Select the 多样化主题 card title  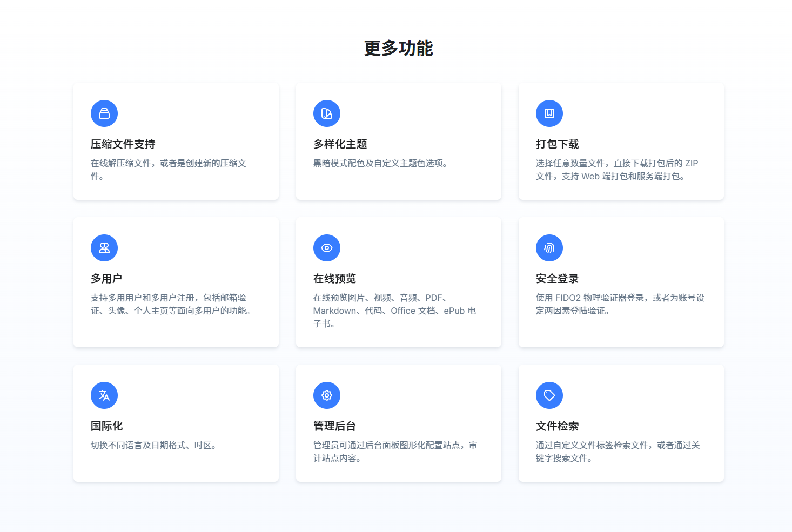[340, 144]
